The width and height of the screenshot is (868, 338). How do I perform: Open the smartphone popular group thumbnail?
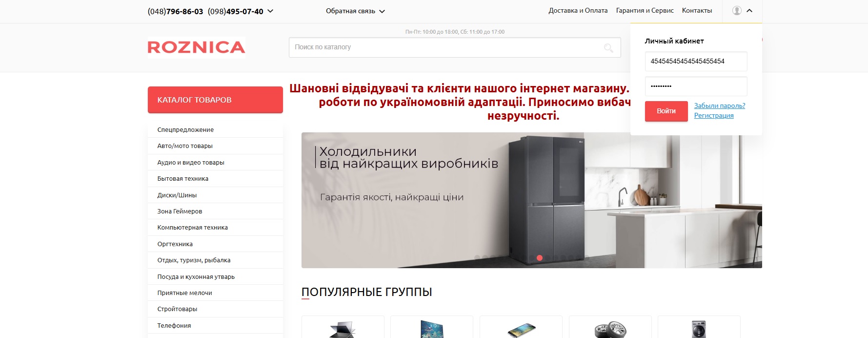tap(521, 328)
